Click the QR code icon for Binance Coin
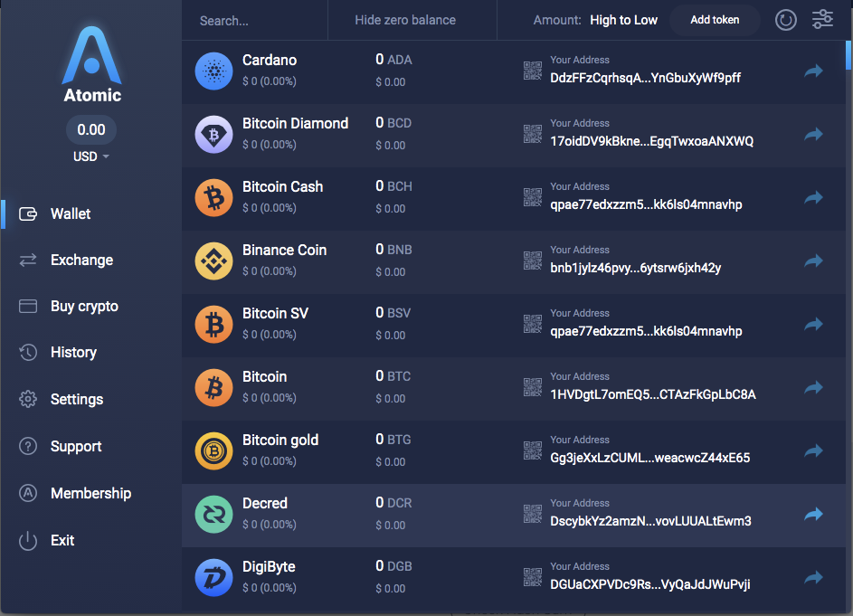The height and width of the screenshot is (616, 853). click(533, 261)
